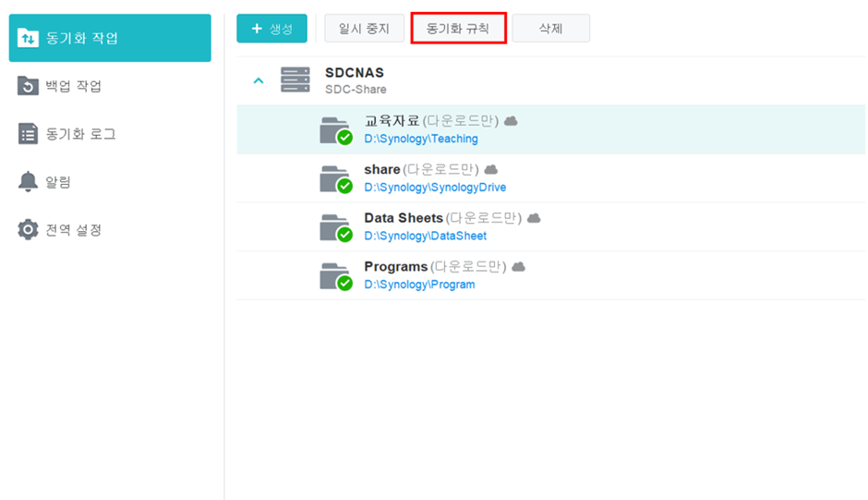868x500 pixels.
Task: Click the cloud icon next to Programs
Action: pos(519,266)
